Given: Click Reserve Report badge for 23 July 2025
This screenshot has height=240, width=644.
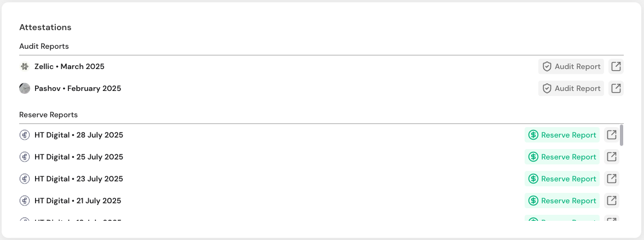Looking at the screenshot, I should pyautogui.click(x=562, y=179).
